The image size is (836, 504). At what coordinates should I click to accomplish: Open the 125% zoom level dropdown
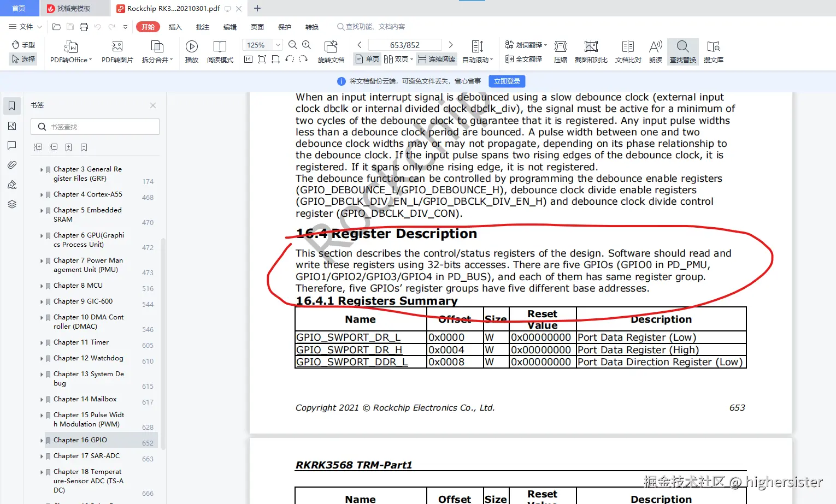click(278, 45)
